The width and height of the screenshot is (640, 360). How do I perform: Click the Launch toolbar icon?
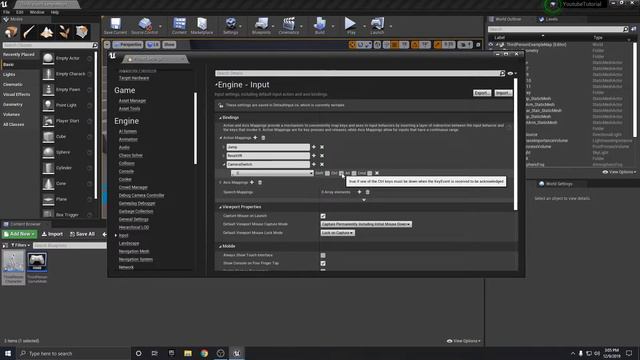pos(377,26)
